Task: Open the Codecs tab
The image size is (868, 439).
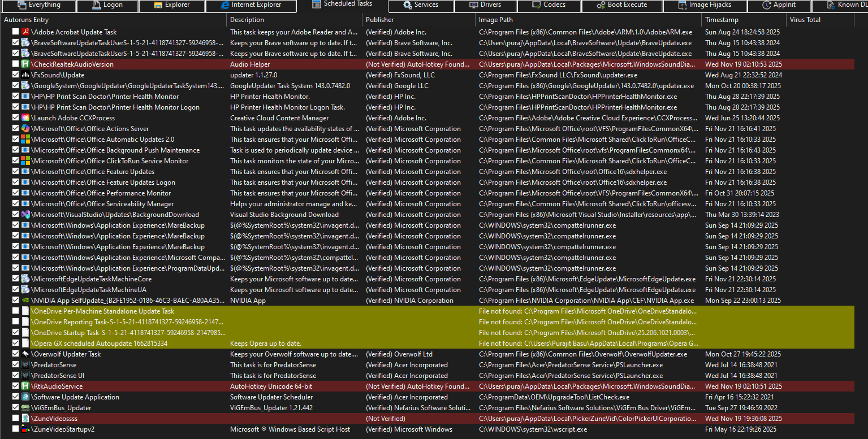Action: (x=549, y=5)
